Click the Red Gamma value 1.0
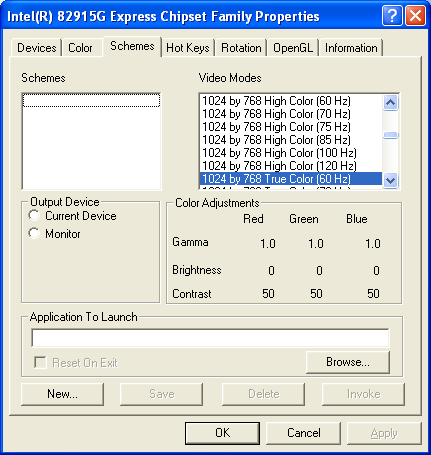This screenshot has width=431, height=455. click(x=268, y=244)
